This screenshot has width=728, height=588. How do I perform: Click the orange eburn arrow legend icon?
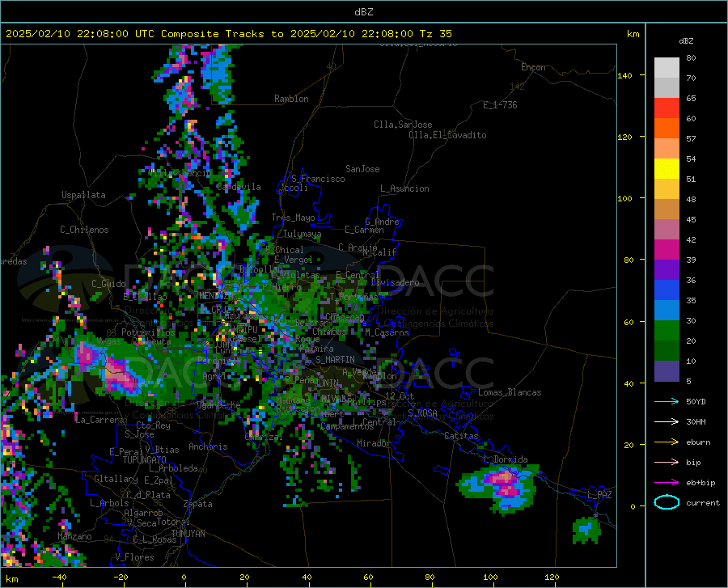point(667,442)
